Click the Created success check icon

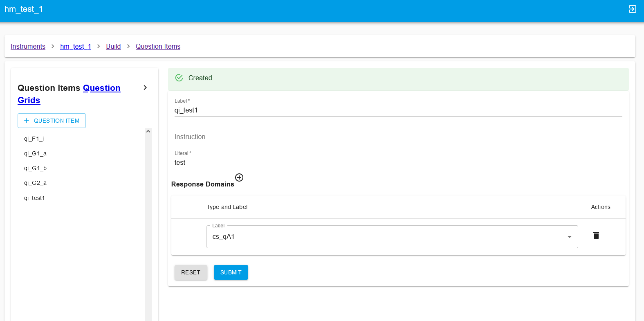point(179,78)
